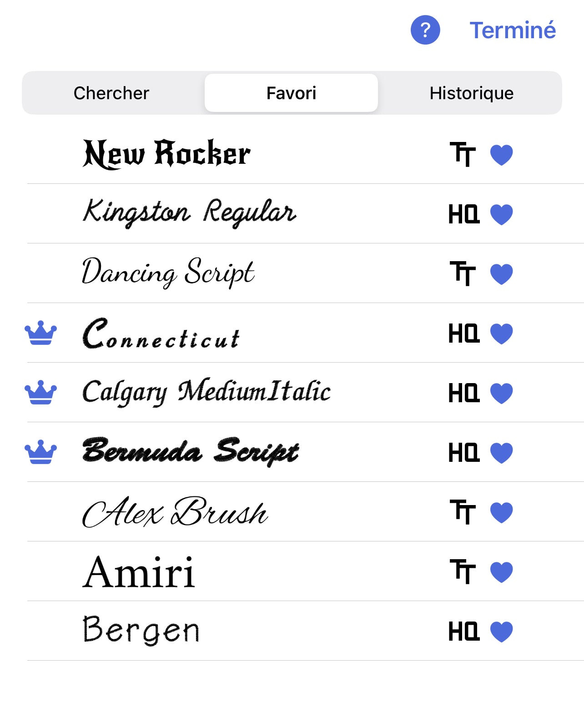Click the HQ icon beside Bergen

coord(463,631)
